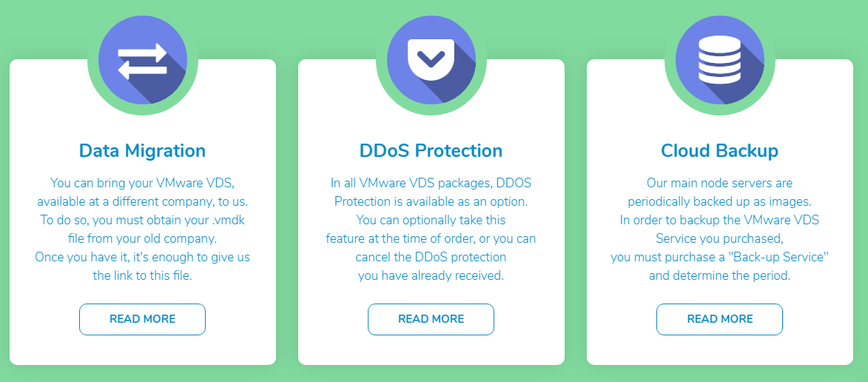Click "you have already received." text line
Image resolution: width=868 pixels, height=382 pixels.
coord(431,275)
